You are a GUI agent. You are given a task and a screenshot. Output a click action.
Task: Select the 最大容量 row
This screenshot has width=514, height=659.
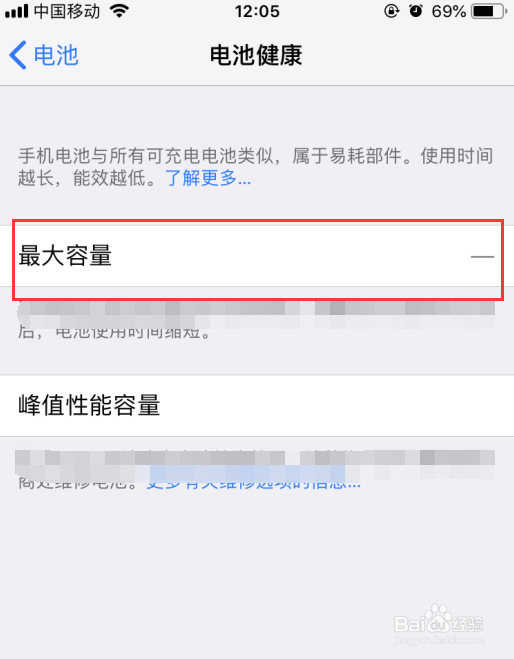click(257, 256)
